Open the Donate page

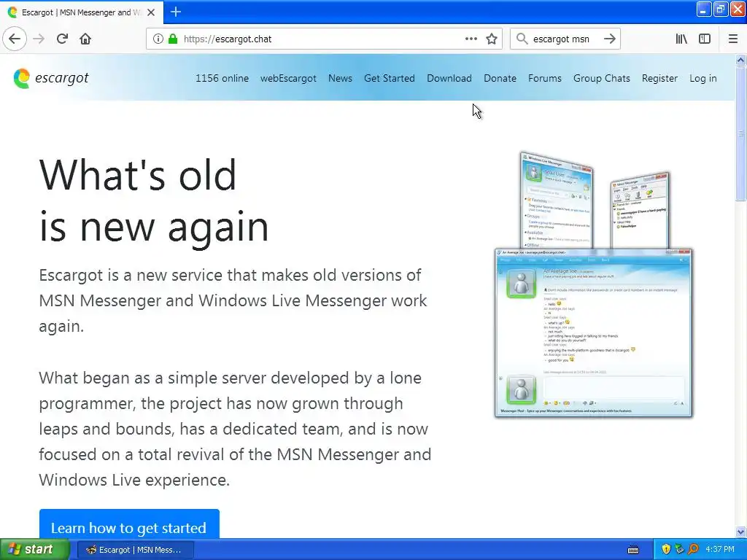point(500,78)
